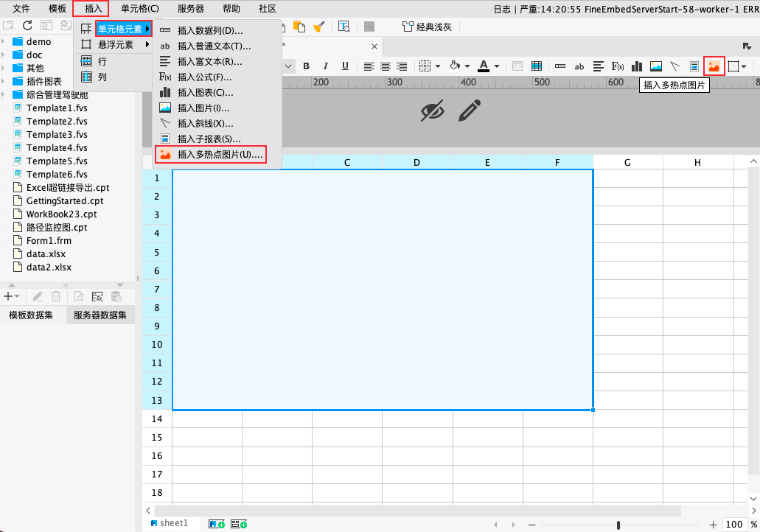The height and width of the screenshot is (532, 760).
Task: Click the bar chart insert toolbar icon
Action: pyautogui.click(x=637, y=66)
